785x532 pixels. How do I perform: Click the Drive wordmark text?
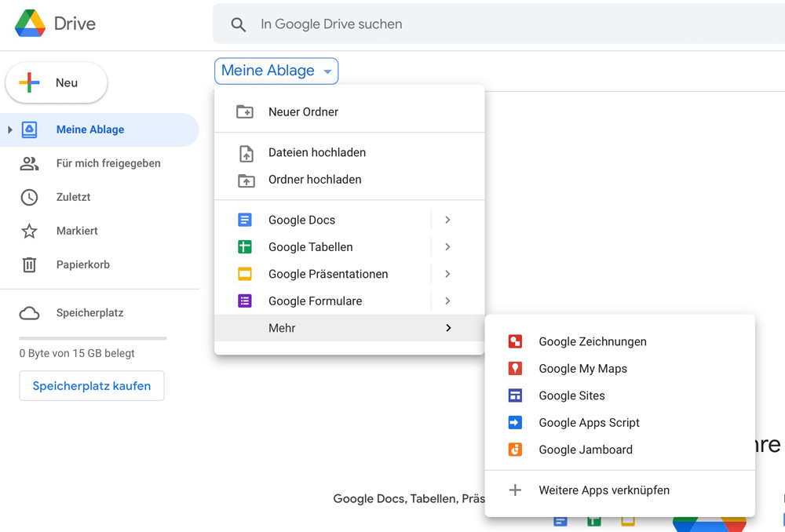[x=75, y=24]
